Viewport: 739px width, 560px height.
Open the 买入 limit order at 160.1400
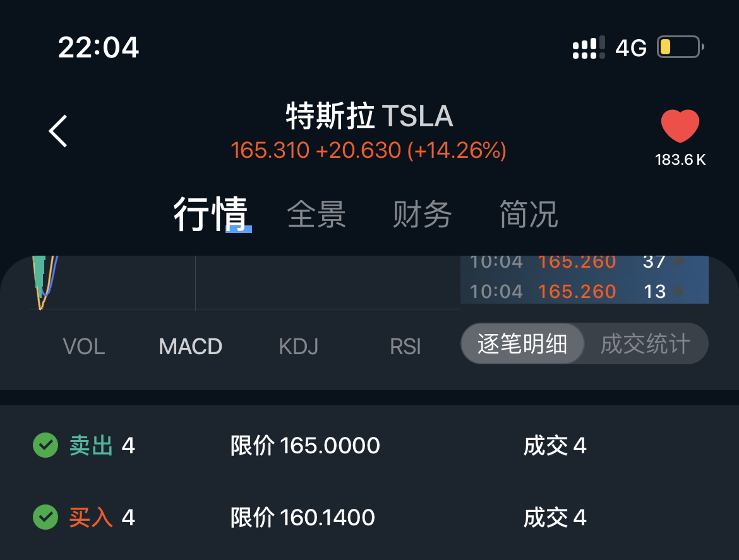[302, 518]
